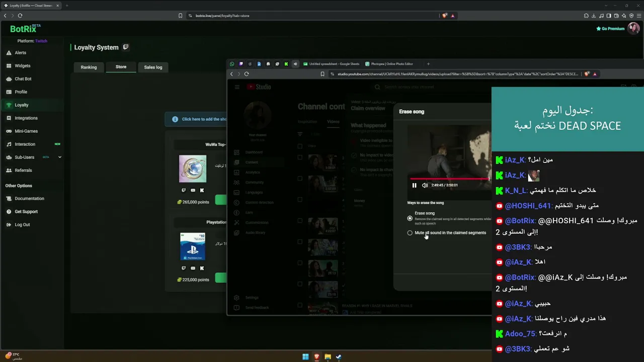This screenshot has width=644, height=362.
Task: Open Steam from the taskbar
Action: [339, 357]
